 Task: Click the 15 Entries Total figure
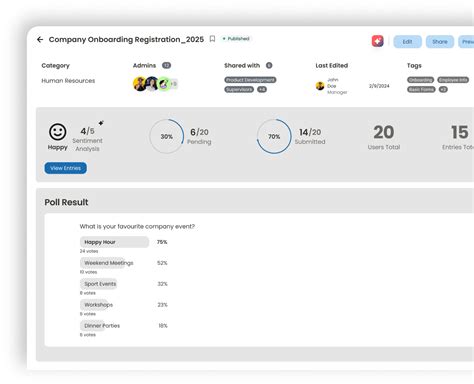(x=460, y=132)
